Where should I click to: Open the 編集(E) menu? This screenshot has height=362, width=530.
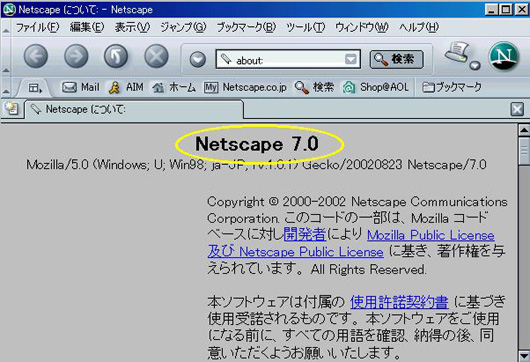click(87, 27)
